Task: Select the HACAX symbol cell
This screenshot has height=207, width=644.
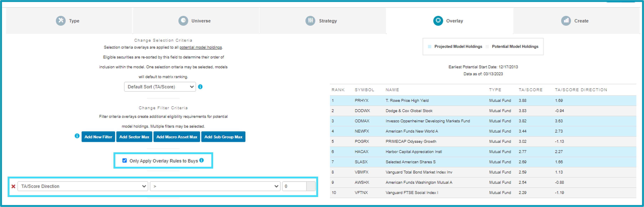Action: pos(362,152)
